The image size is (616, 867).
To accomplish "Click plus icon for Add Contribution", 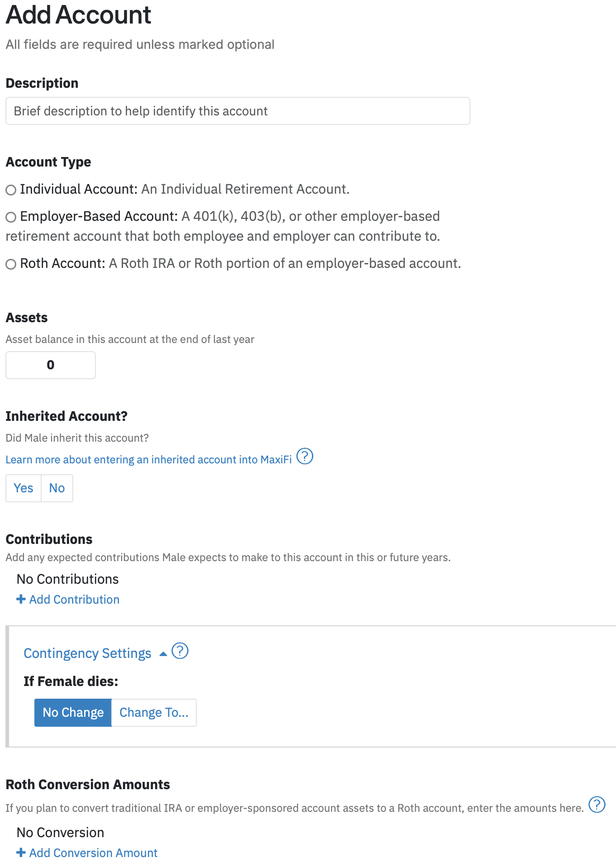I will coord(21,599).
